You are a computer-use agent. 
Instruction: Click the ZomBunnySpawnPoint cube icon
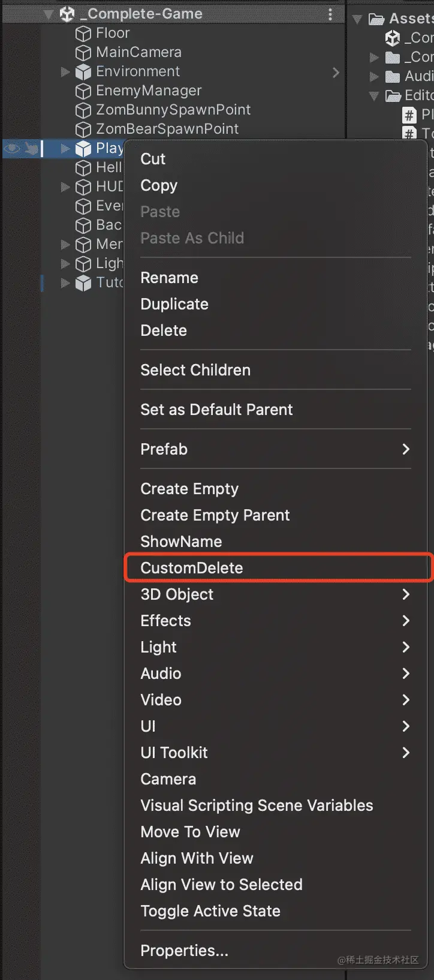tap(83, 110)
